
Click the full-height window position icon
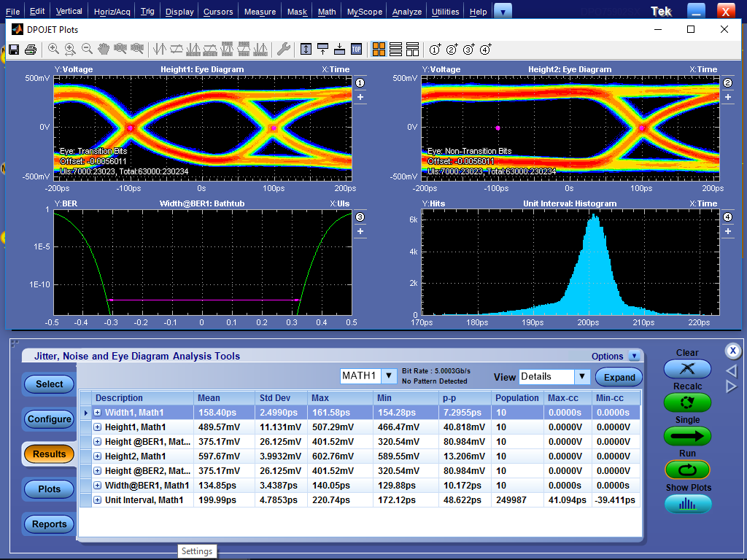click(306, 49)
